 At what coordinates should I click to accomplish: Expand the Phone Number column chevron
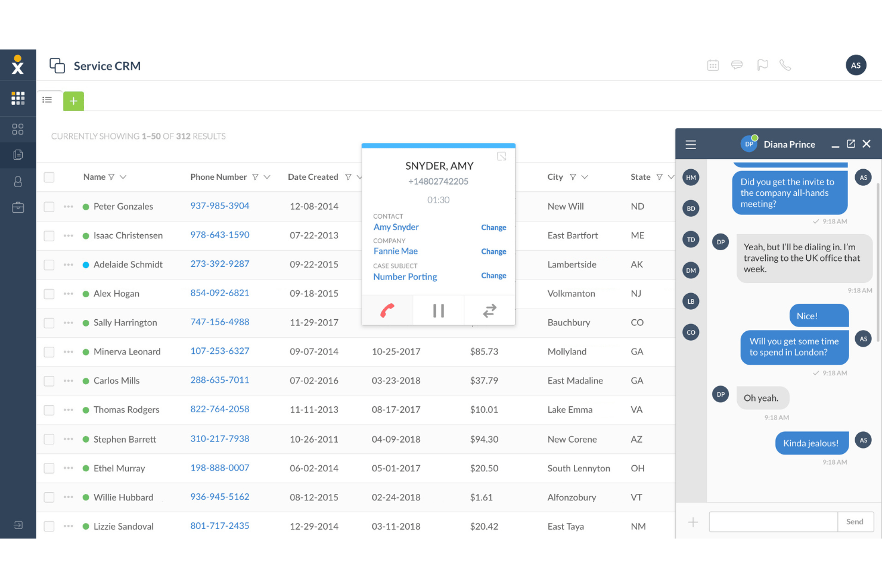point(267,177)
